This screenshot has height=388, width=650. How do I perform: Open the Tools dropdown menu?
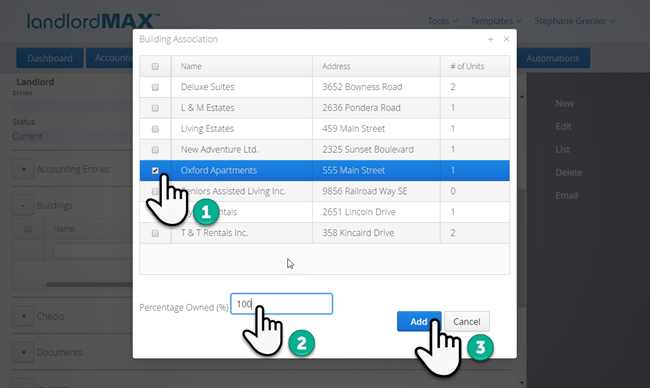point(443,21)
